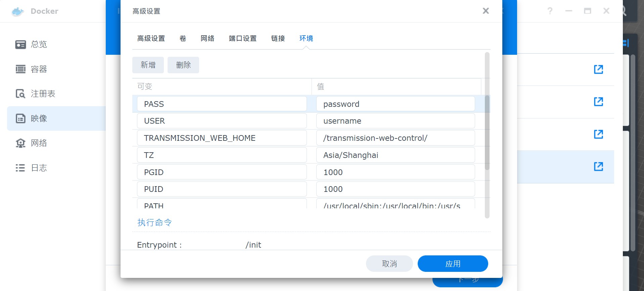Viewport: 644px width, 291px height.
Task: Edit the Asia/Shanghai value field
Action: point(396,155)
